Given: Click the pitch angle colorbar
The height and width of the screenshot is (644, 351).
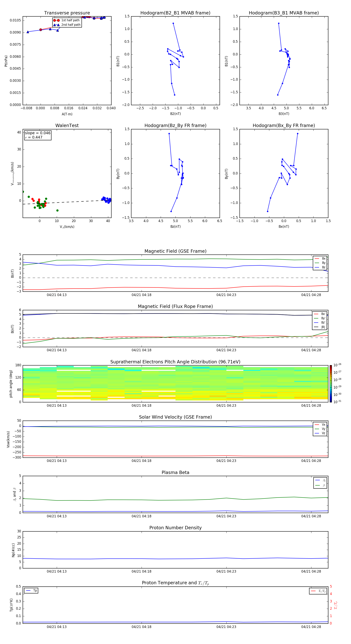Looking at the screenshot, I should (331, 384).
